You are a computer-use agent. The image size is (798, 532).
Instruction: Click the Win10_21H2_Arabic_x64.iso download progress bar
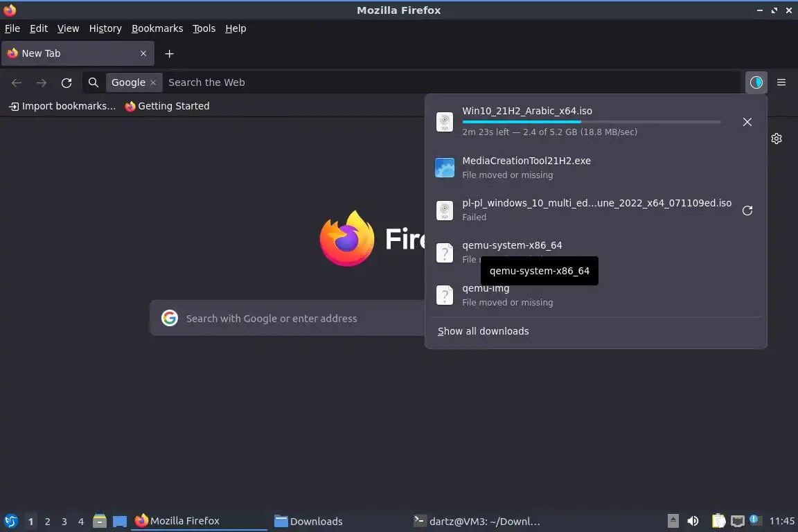pos(592,122)
